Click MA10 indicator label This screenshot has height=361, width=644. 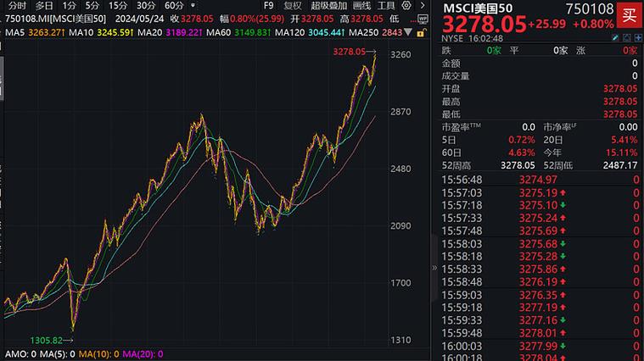(x=81, y=32)
